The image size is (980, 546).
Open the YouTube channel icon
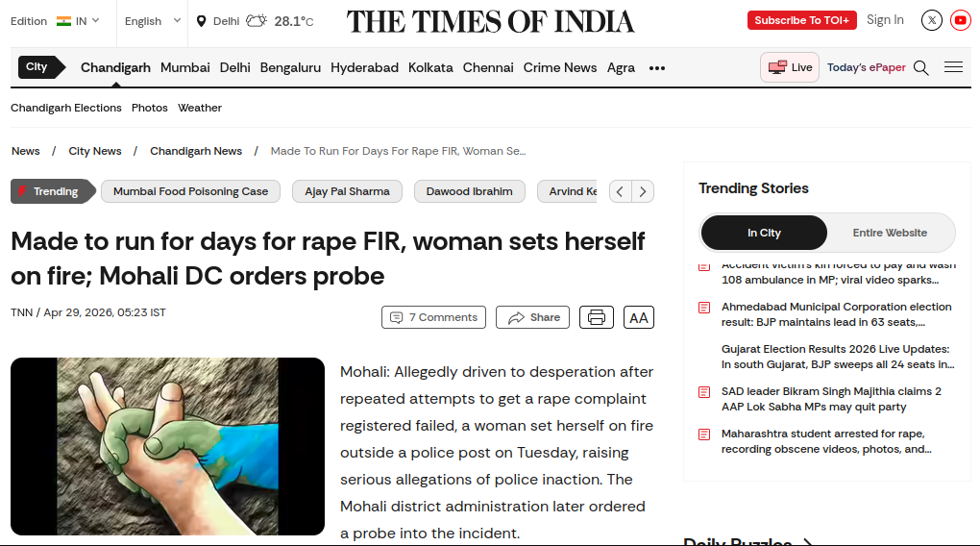(961, 20)
